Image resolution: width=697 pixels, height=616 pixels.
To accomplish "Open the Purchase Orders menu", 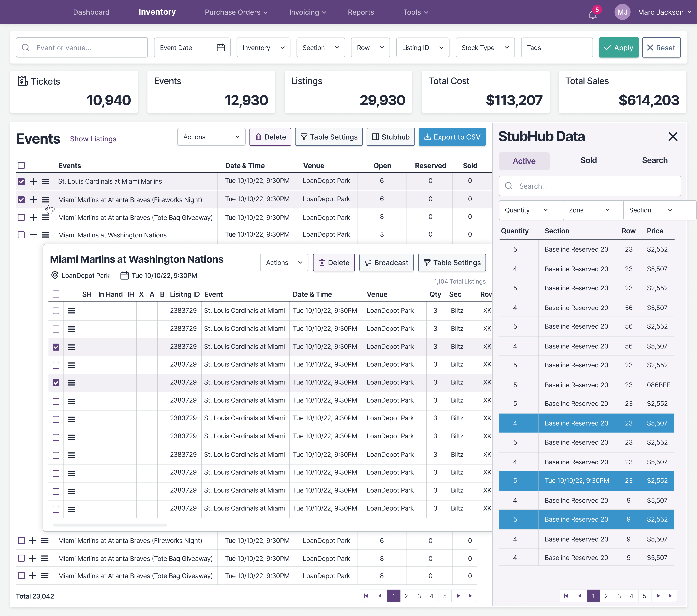I will [236, 12].
